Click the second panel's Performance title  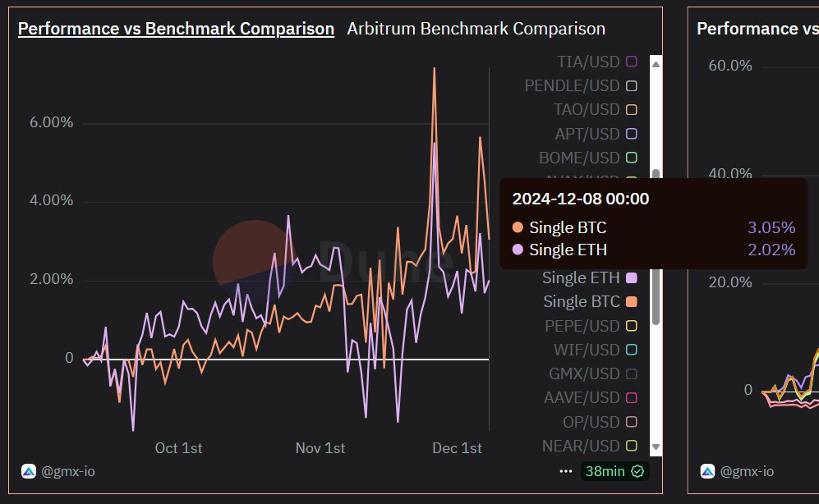tap(758, 29)
